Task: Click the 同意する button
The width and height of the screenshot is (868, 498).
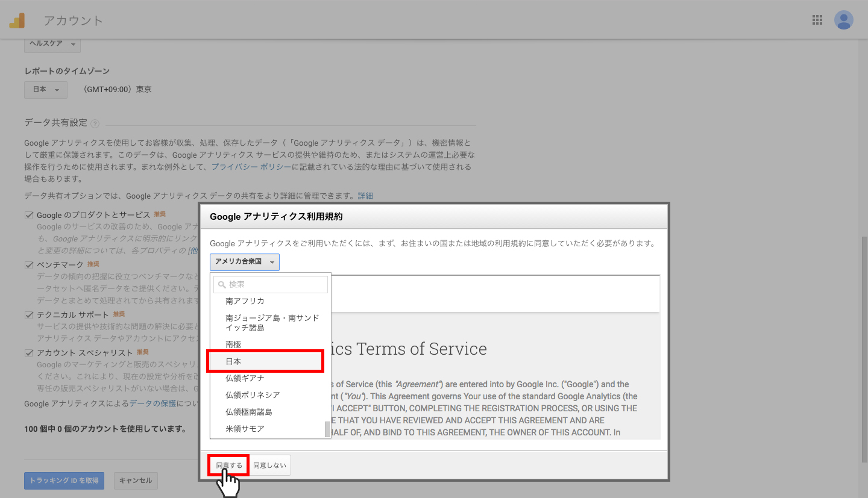Action: pos(229,465)
